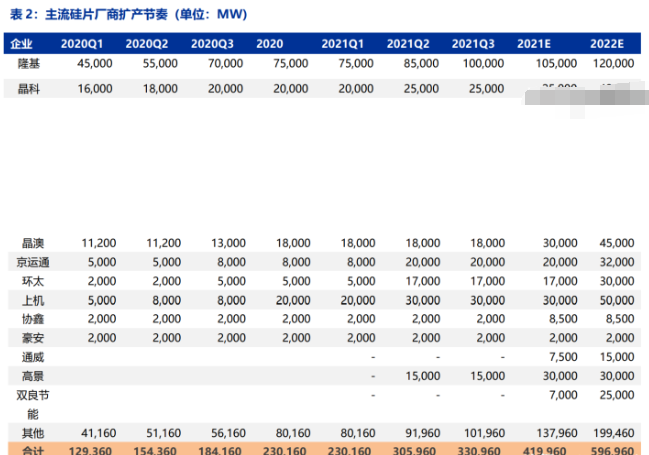The width and height of the screenshot is (649, 455).
Task: Click the 晶澳 row label
Action: point(33,243)
